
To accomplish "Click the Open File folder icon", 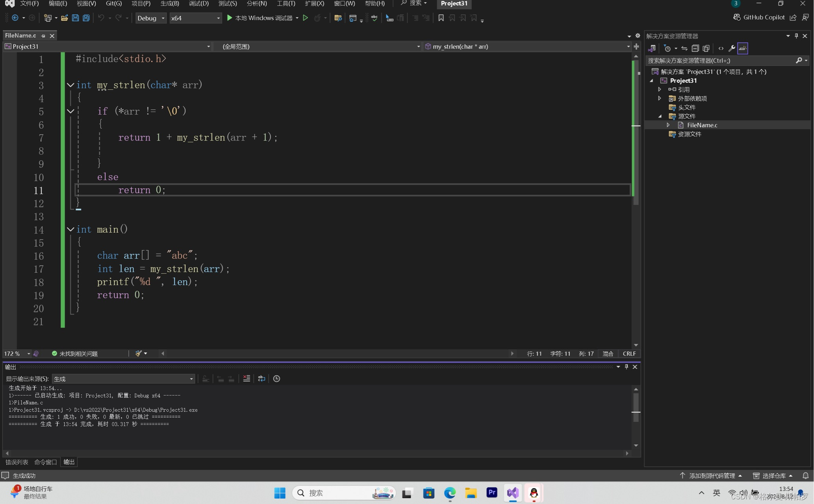I will pyautogui.click(x=64, y=18).
